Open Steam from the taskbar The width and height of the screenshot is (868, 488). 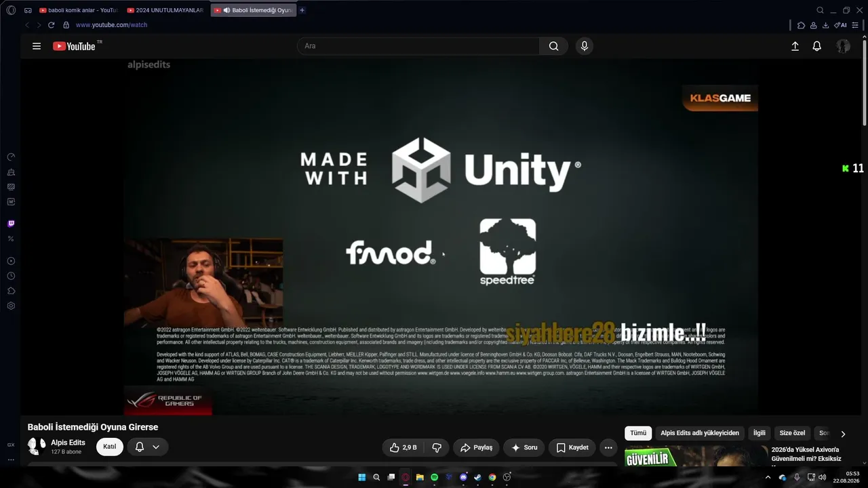point(478,477)
